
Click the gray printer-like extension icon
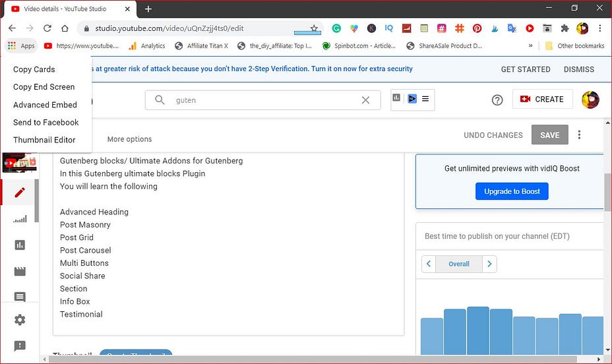pos(547,28)
